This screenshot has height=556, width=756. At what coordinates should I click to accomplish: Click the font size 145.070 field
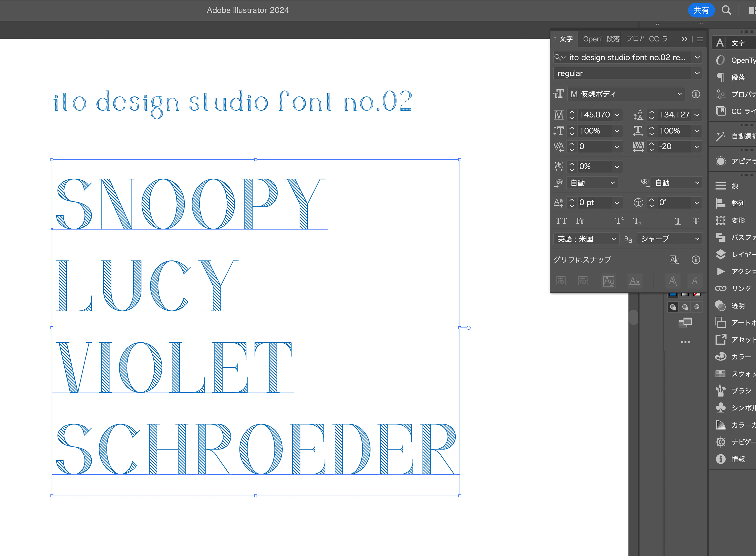point(595,115)
